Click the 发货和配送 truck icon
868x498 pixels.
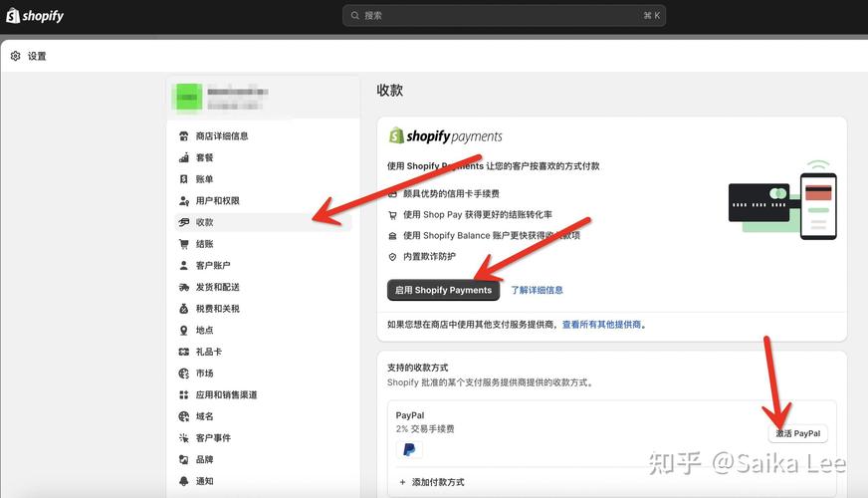[x=184, y=287]
